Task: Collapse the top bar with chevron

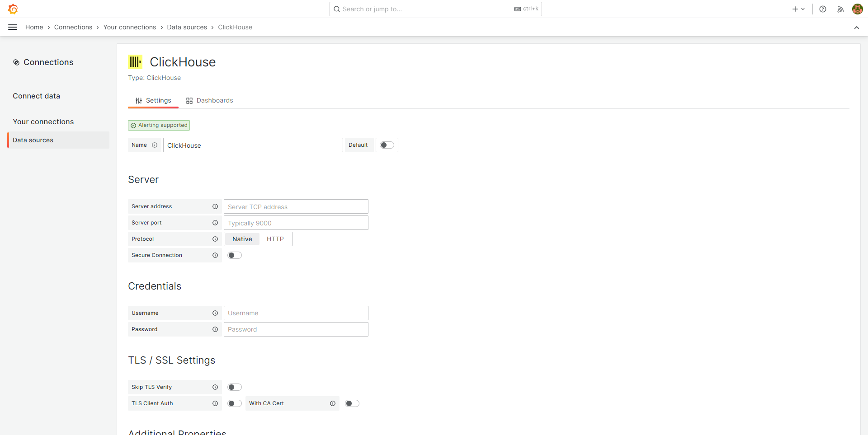Action: point(857,28)
